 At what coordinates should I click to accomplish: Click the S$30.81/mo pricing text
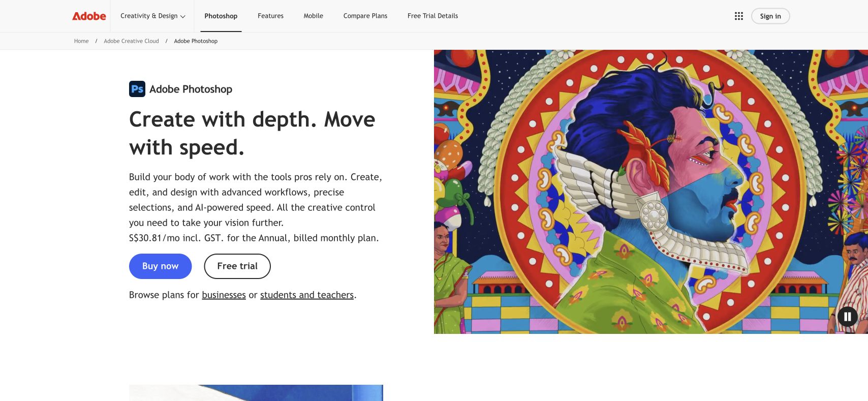pyautogui.click(x=254, y=238)
